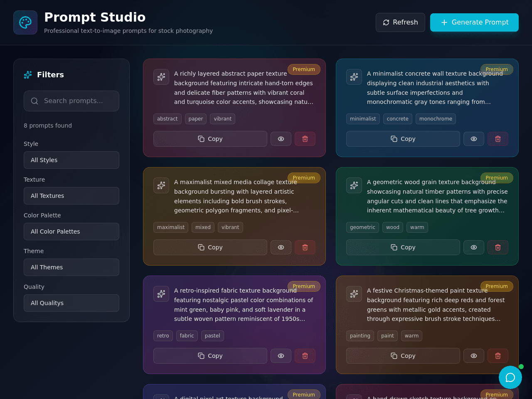Click the 'geometric' tag
The height and width of the screenshot is (399, 532).
click(x=362, y=227)
